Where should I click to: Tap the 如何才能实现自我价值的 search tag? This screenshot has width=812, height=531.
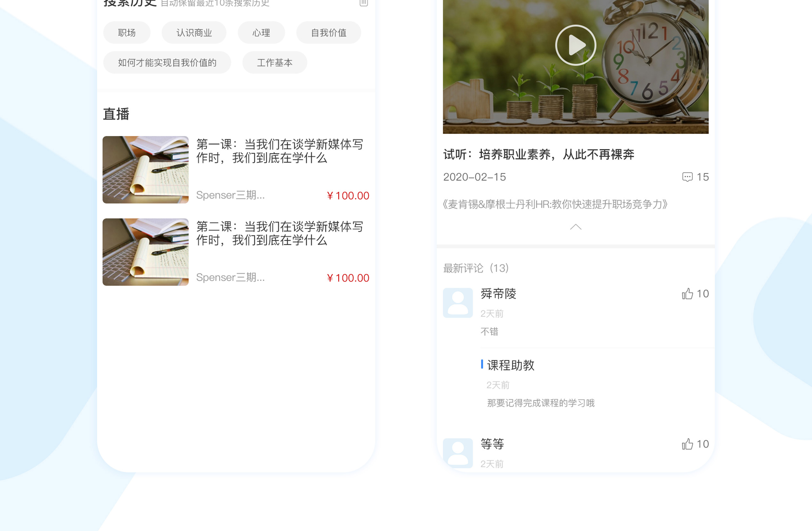pyautogui.click(x=167, y=63)
